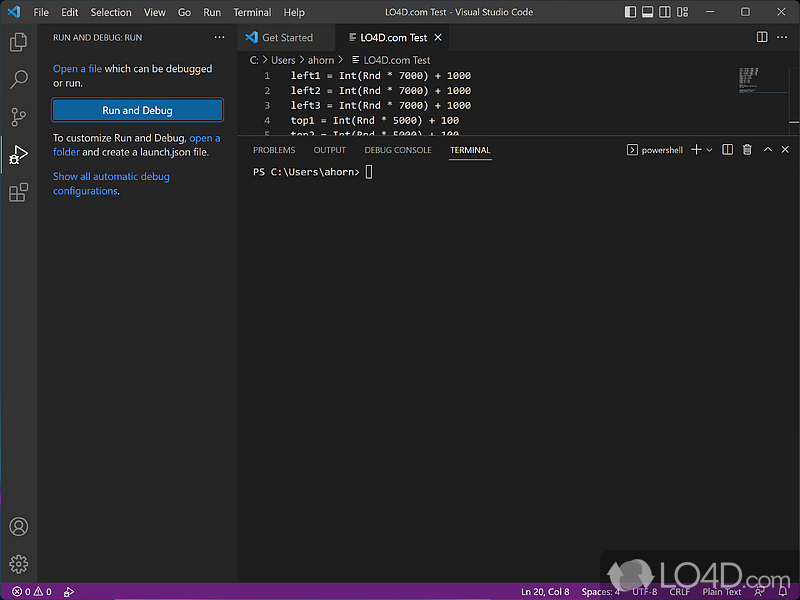
Task: Open the Search icon in Activity Bar
Action: (18, 79)
